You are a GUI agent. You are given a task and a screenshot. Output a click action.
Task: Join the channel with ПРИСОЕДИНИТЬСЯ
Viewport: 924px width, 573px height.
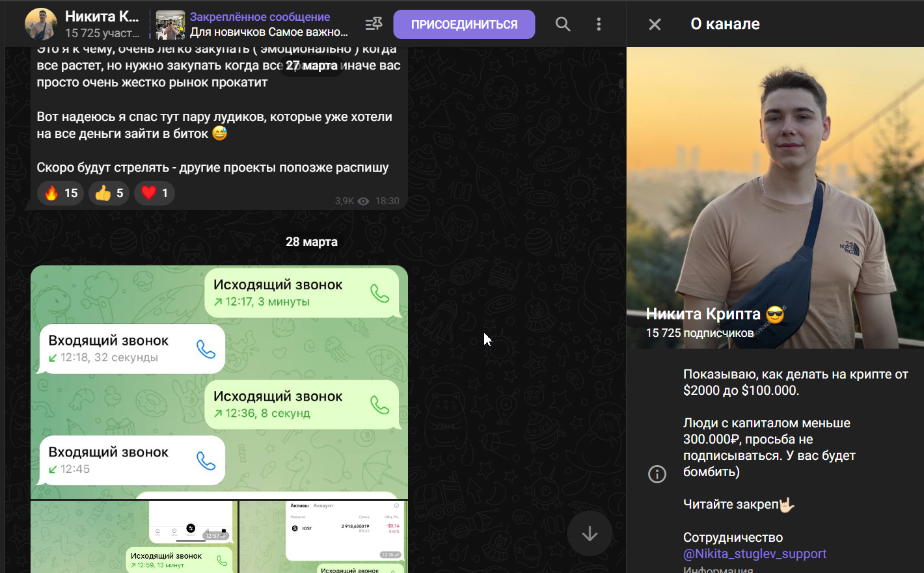coord(464,25)
